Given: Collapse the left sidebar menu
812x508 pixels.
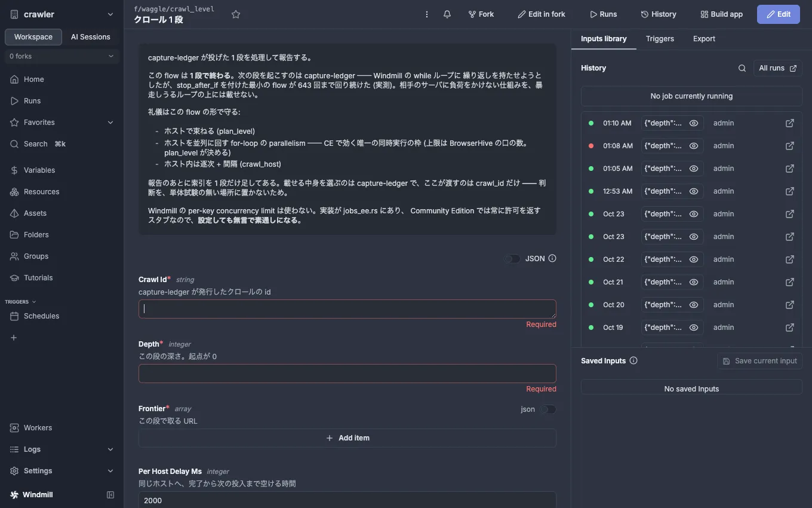Looking at the screenshot, I should pyautogui.click(x=110, y=495).
